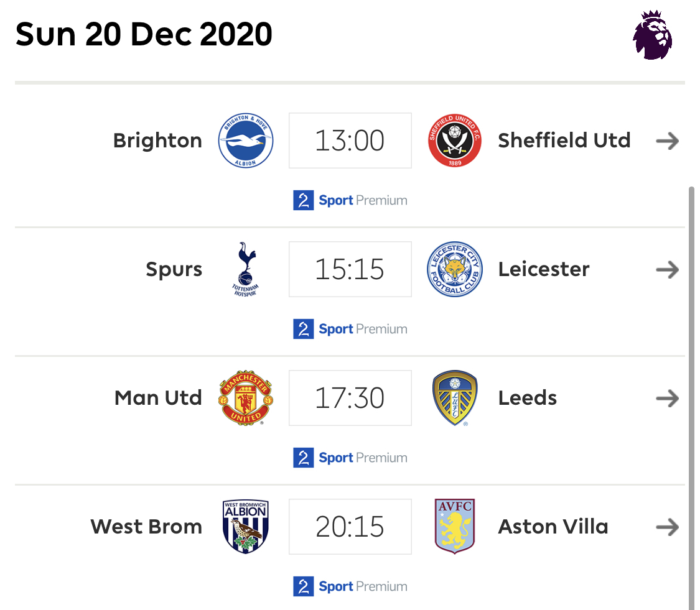Click the 13:00 kickoff time box
This screenshot has width=700, height=610.
click(x=350, y=141)
